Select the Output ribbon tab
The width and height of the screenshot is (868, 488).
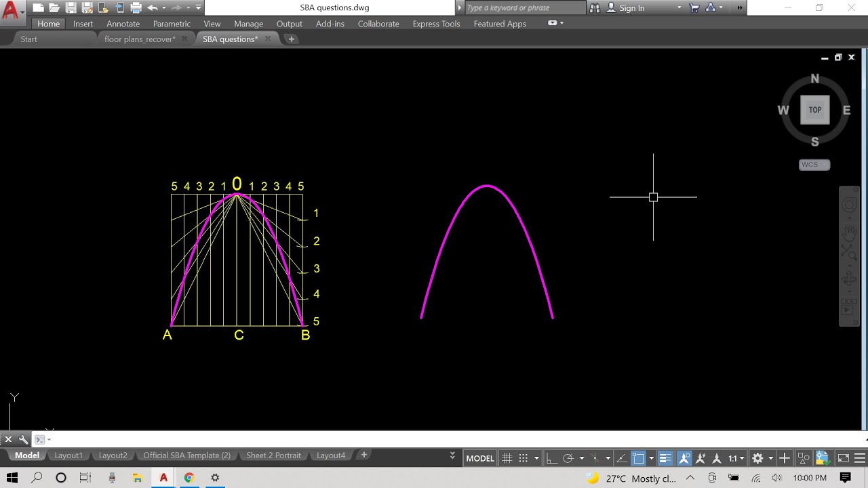click(x=290, y=24)
